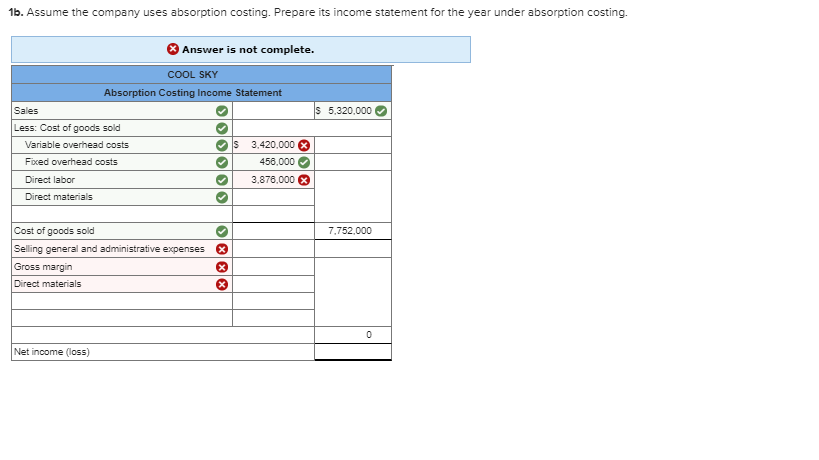The image size is (819, 460).
Task: Click the empty amount field for indented Direct materials under Direct labor
Action: [x=274, y=197]
